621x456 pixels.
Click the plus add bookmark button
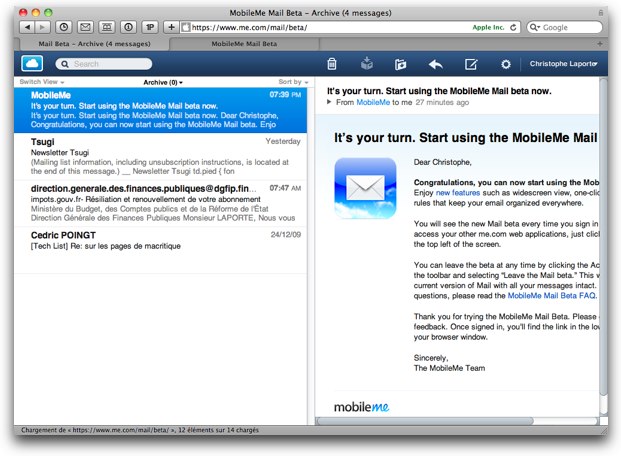tap(171, 27)
